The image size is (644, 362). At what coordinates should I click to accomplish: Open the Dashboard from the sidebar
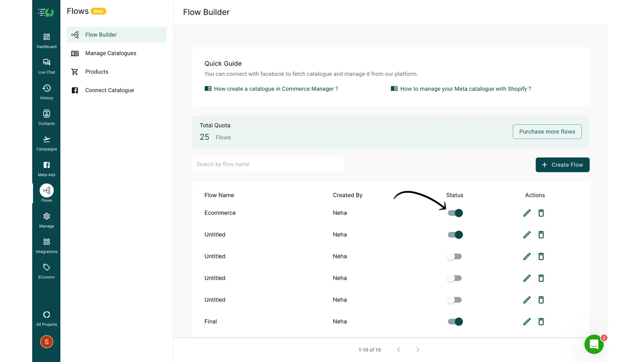46,40
